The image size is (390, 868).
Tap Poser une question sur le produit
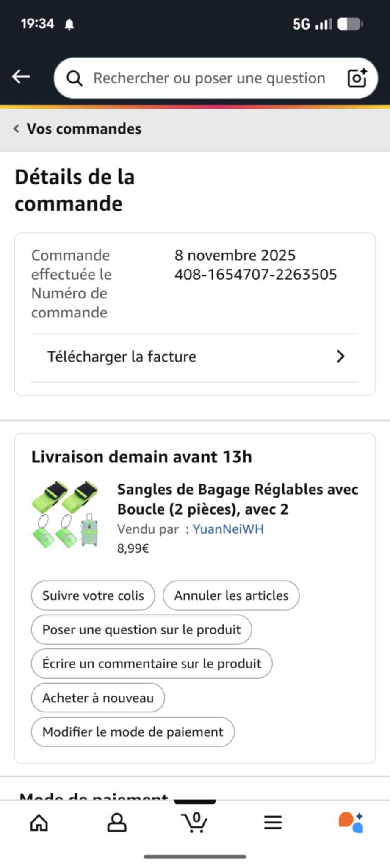(x=141, y=630)
